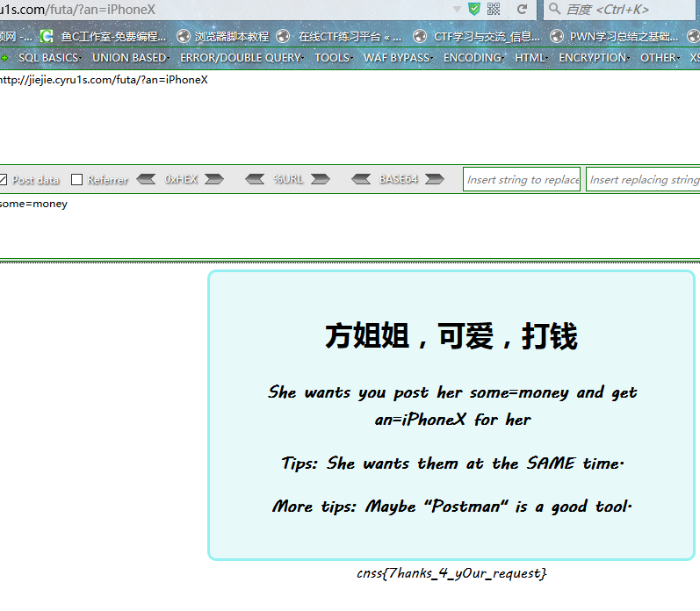Click the QR code icon in address bar
700x611 pixels.
(494, 9)
